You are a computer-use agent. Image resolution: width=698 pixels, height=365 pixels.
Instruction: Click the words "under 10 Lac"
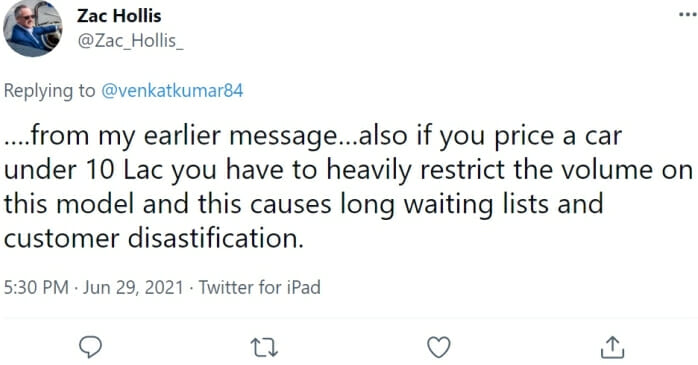pyautogui.click(x=85, y=170)
